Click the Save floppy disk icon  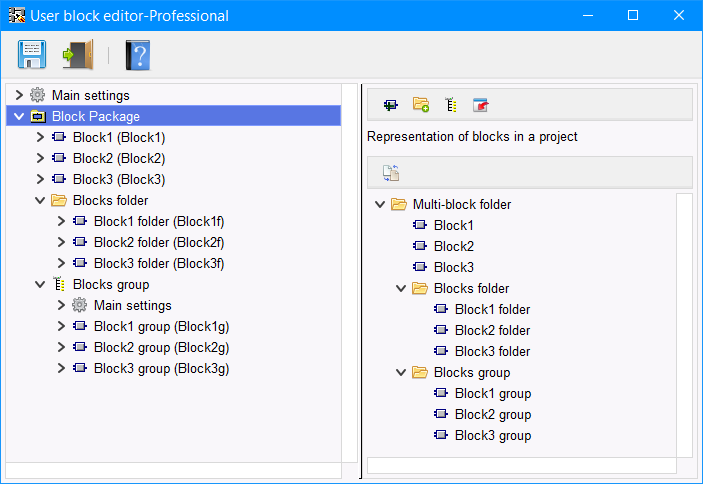coord(32,54)
